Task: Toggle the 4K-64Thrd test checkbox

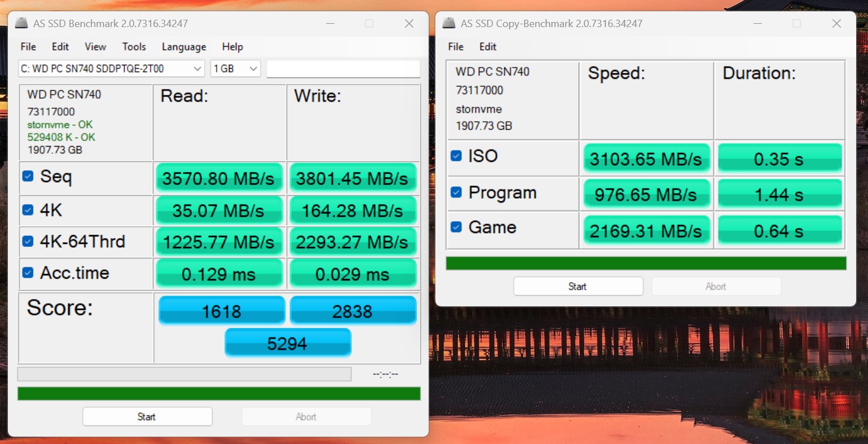Action: tap(28, 241)
